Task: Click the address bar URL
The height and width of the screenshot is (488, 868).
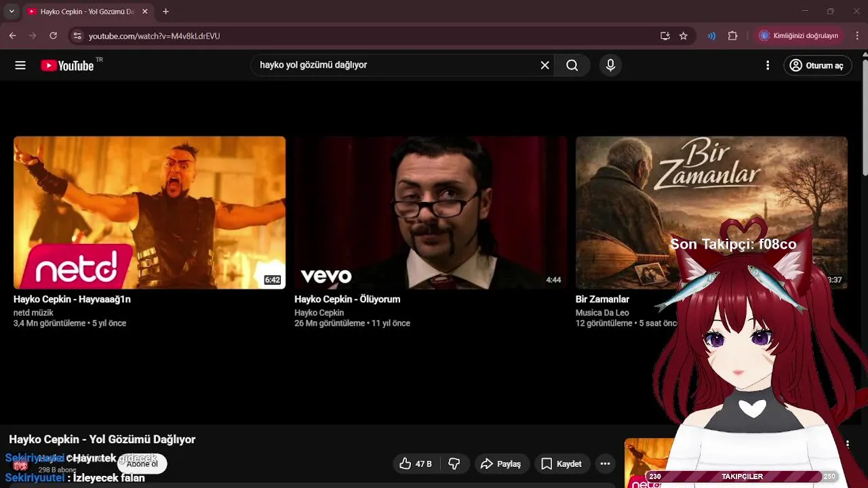Action: tap(154, 36)
